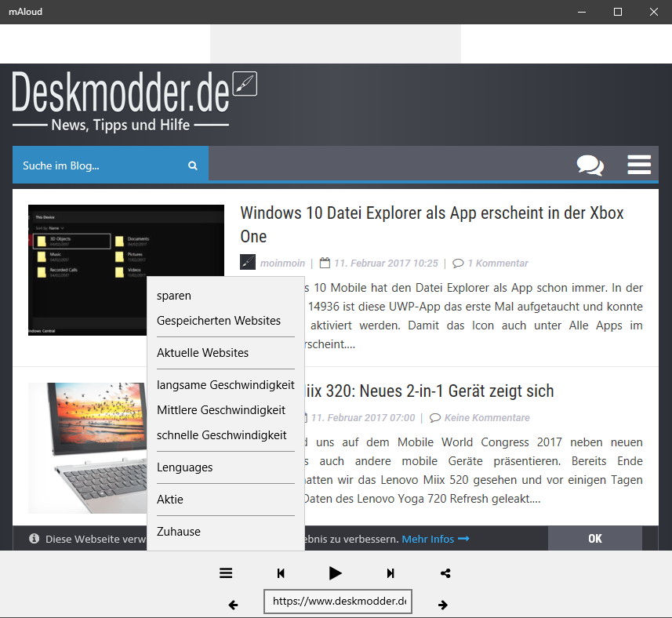Open the 'Lenguages' menu entry
This screenshot has height=618, width=672.
click(225, 467)
